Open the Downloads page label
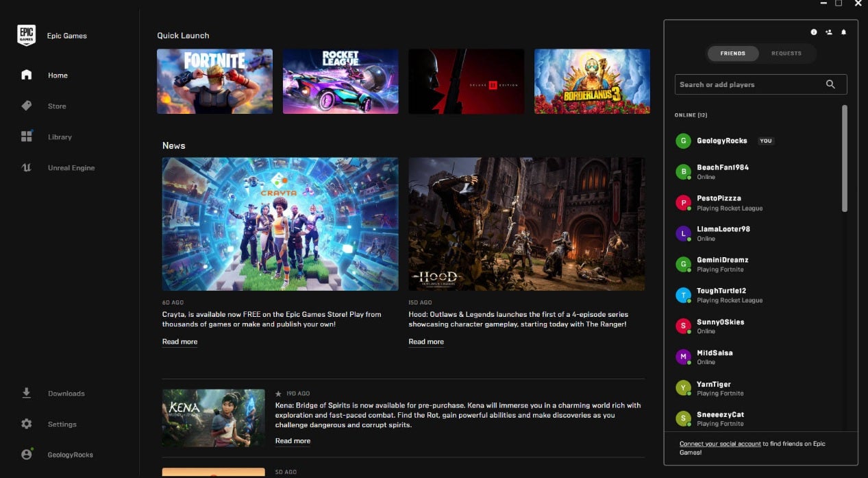The width and height of the screenshot is (868, 478). pos(66,394)
